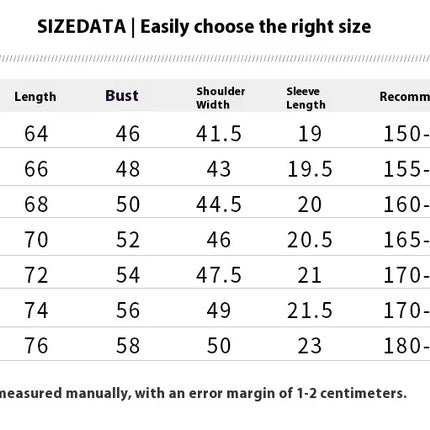
Task: Select the SIZEDATA title text
Action: click(81, 27)
